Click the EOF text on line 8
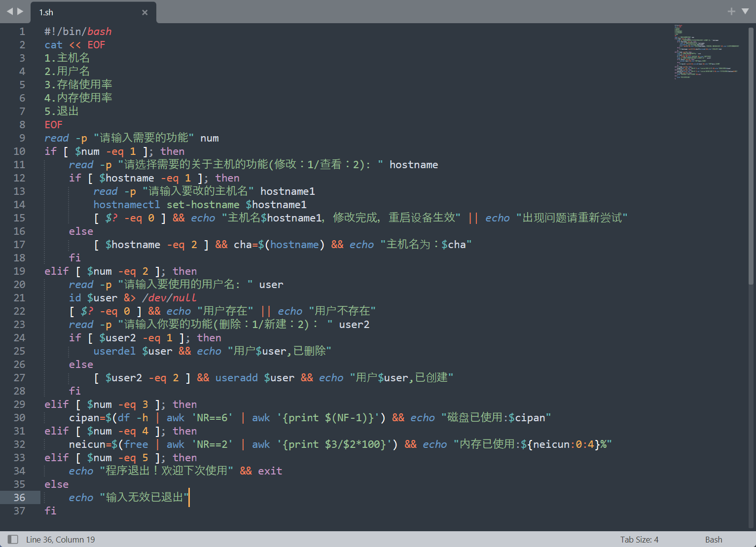Image resolution: width=756 pixels, height=547 pixels. [53, 124]
